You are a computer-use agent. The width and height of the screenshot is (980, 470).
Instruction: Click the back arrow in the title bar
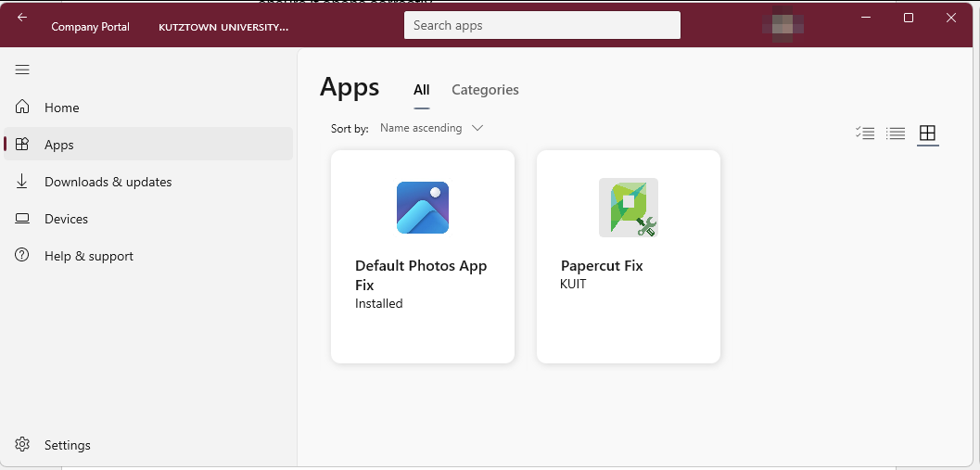coord(22,18)
